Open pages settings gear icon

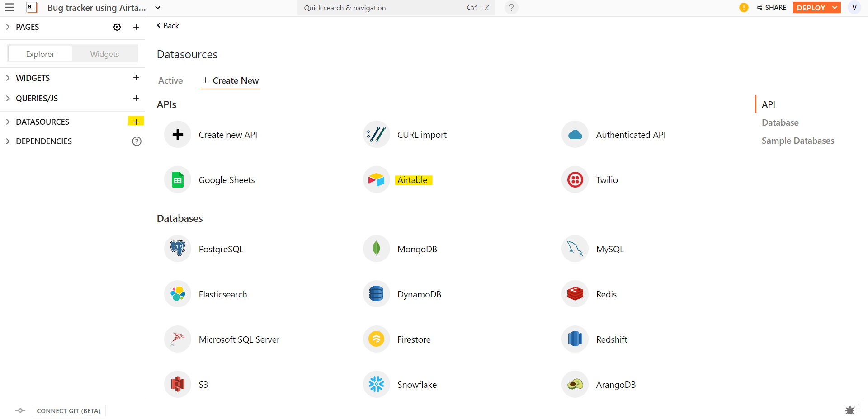[117, 27]
